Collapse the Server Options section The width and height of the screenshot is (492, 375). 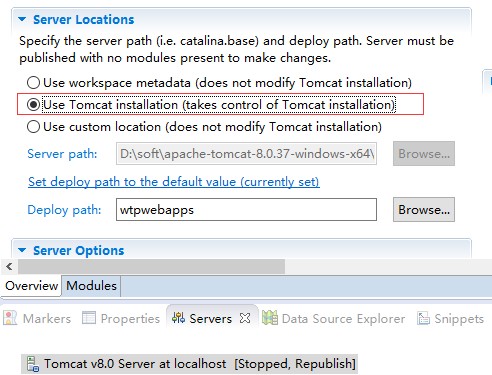(x=22, y=250)
